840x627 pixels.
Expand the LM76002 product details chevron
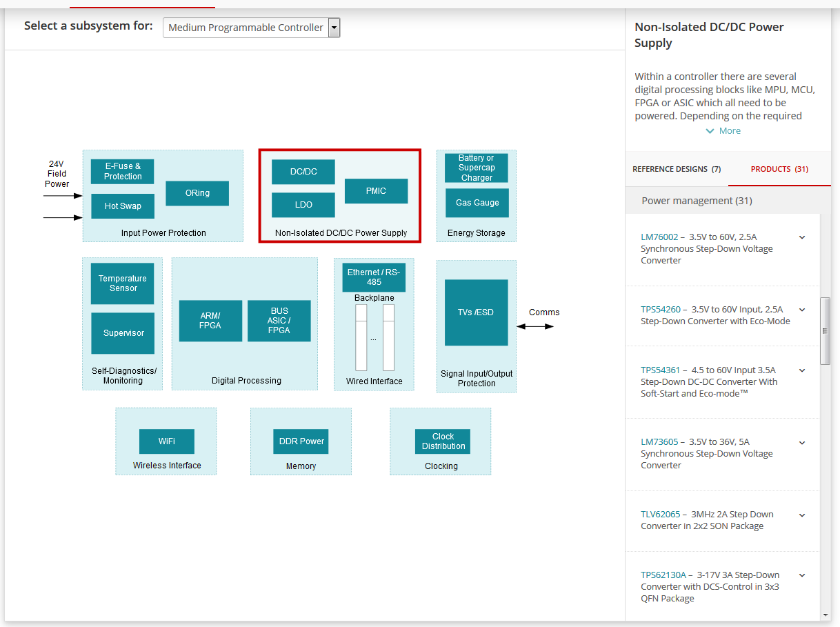pyautogui.click(x=802, y=237)
